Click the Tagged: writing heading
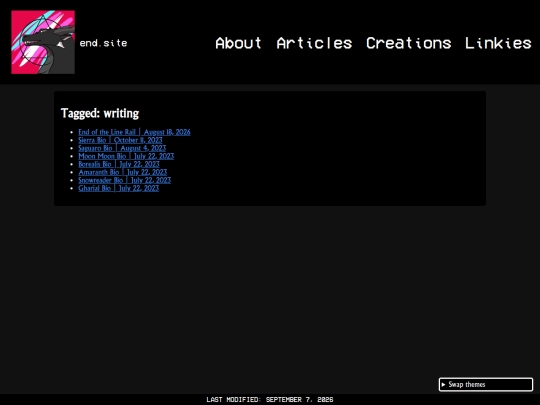The width and height of the screenshot is (540, 405). (100, 113)
